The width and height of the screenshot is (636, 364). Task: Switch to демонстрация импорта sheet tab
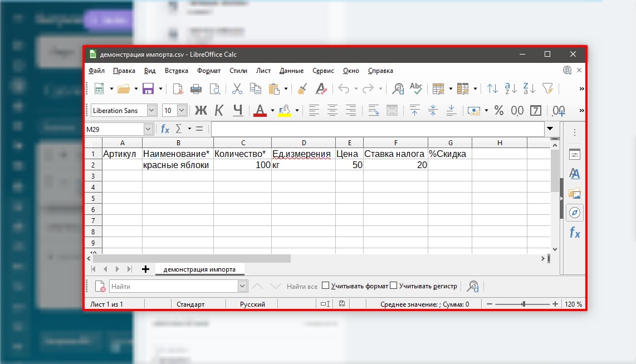click(199, 269)
